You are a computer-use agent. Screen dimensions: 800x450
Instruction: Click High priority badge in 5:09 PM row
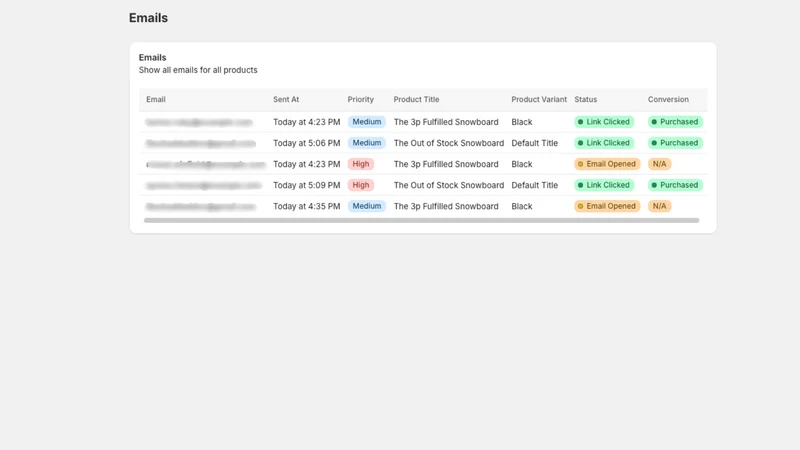[361, 185]
